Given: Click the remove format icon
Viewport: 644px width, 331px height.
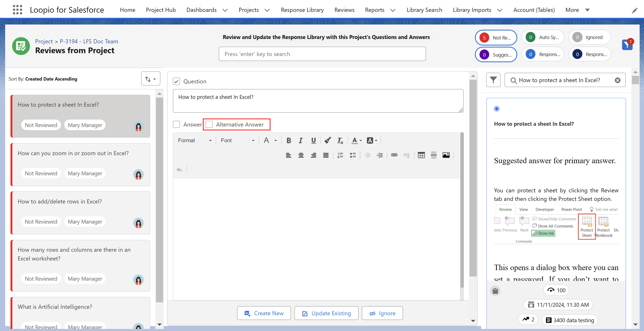Looking at the screenshot, I should pyautogui.click(x=340, y=140).
